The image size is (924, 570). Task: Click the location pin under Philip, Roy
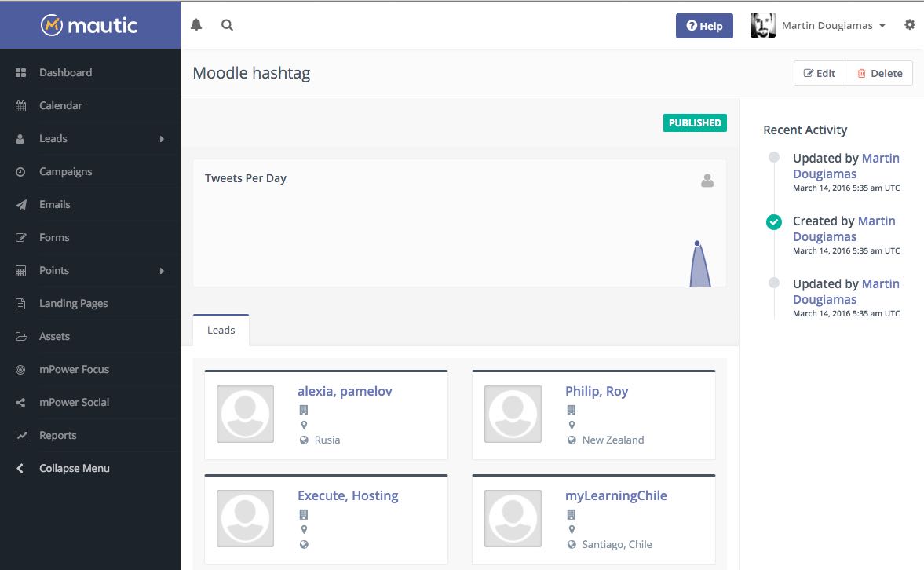coord(572,425)
